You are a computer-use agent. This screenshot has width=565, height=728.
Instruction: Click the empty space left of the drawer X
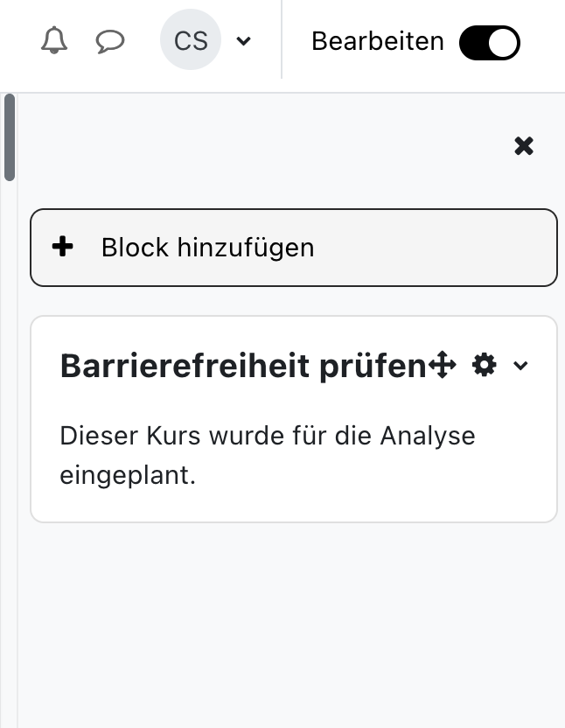[262, 146]
